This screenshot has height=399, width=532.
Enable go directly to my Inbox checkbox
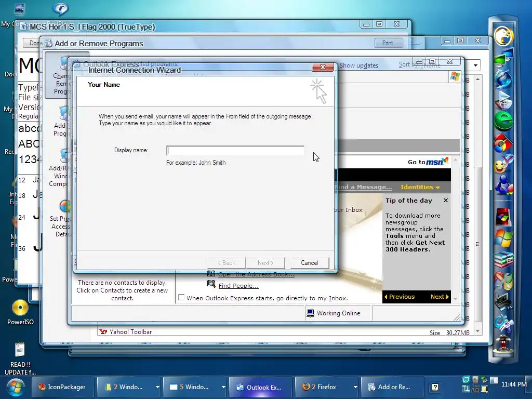click(181, 298)
